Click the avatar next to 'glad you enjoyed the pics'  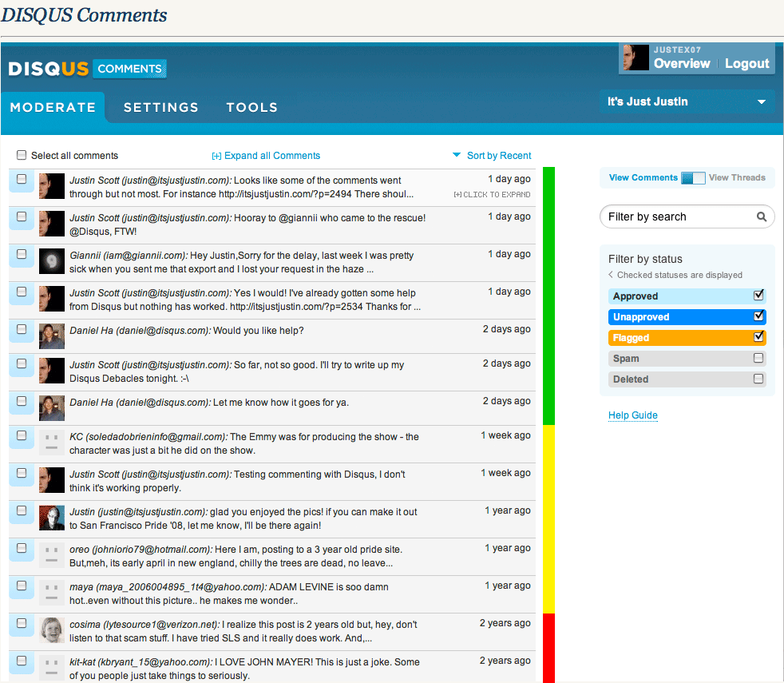[52, 518]
